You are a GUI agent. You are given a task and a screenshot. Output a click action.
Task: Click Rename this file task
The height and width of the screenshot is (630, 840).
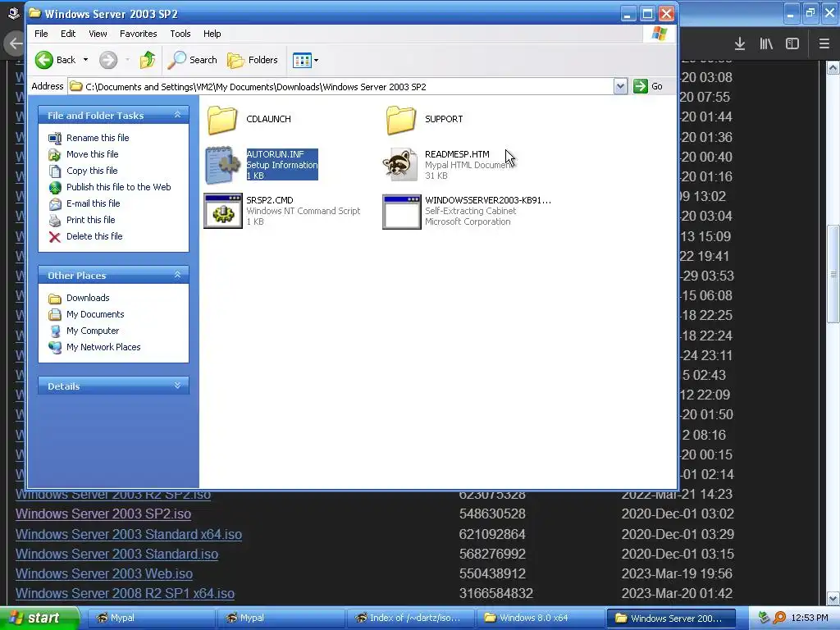click(98, 138)
